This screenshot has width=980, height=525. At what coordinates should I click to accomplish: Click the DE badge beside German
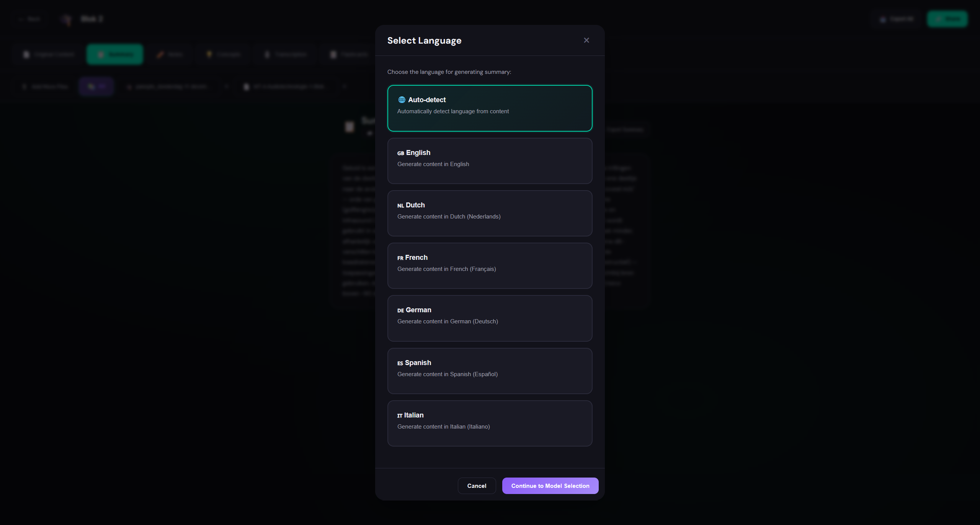[x=400, y=310]
